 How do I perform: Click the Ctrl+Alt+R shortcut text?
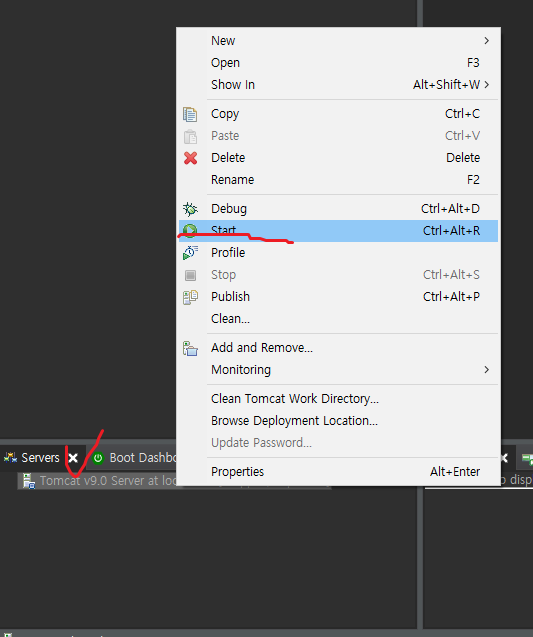(x=451, y=231)
